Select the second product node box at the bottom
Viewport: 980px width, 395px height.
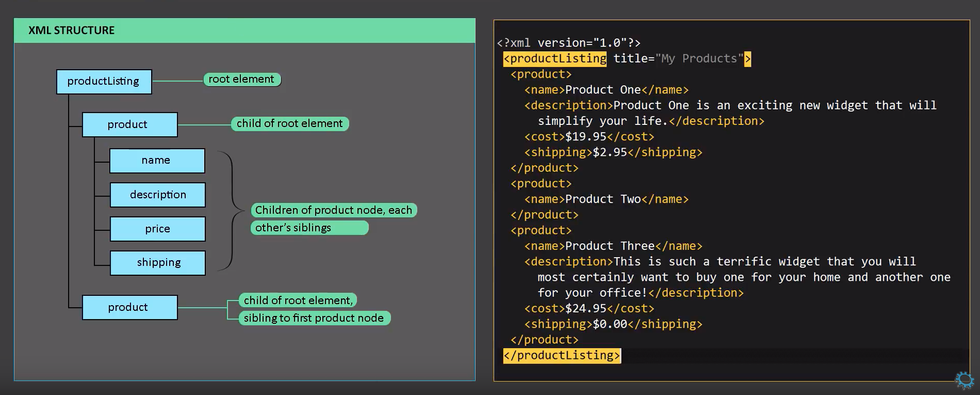point(130,307)
